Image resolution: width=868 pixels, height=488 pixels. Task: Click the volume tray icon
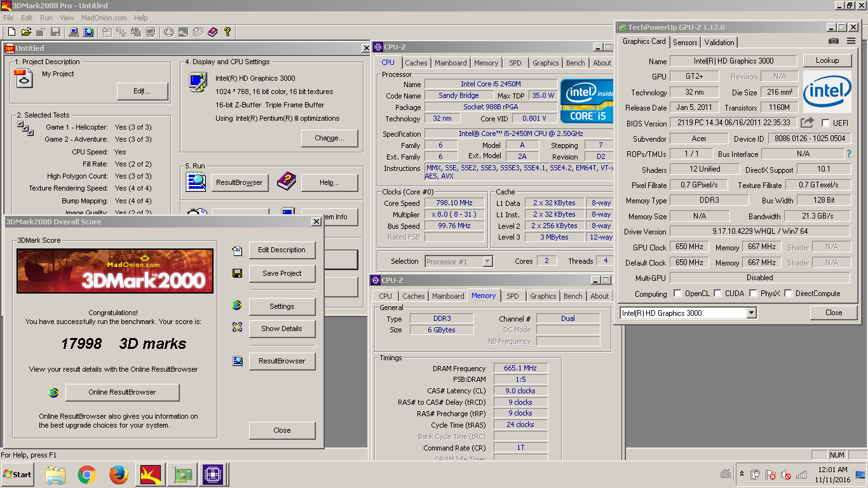[x=786, y=475]
